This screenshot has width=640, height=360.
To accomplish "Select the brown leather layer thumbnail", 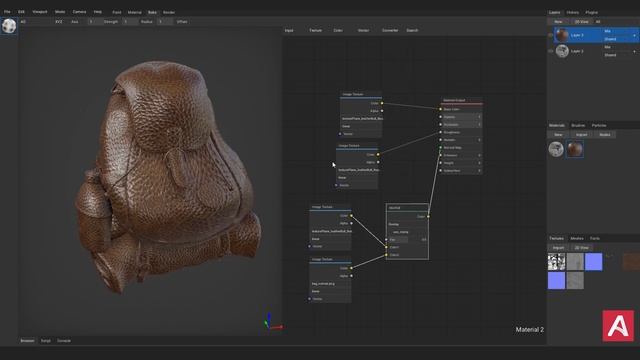I will pos(562,35).
